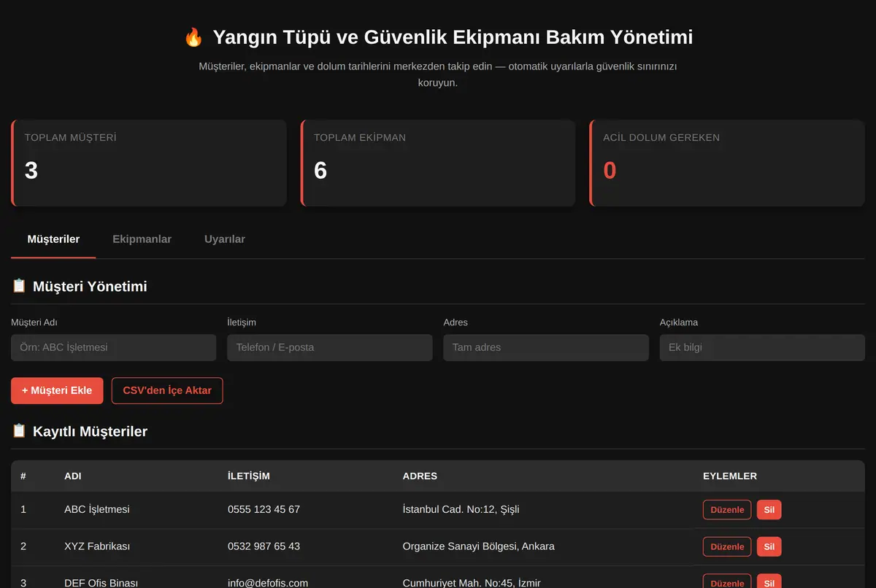Click the + Müşteri Ekle button
The width and height of the screenshot is (876, 588).
(x=57, y=390)
